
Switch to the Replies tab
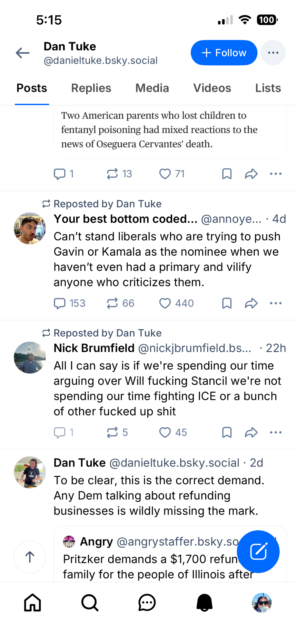91,88
